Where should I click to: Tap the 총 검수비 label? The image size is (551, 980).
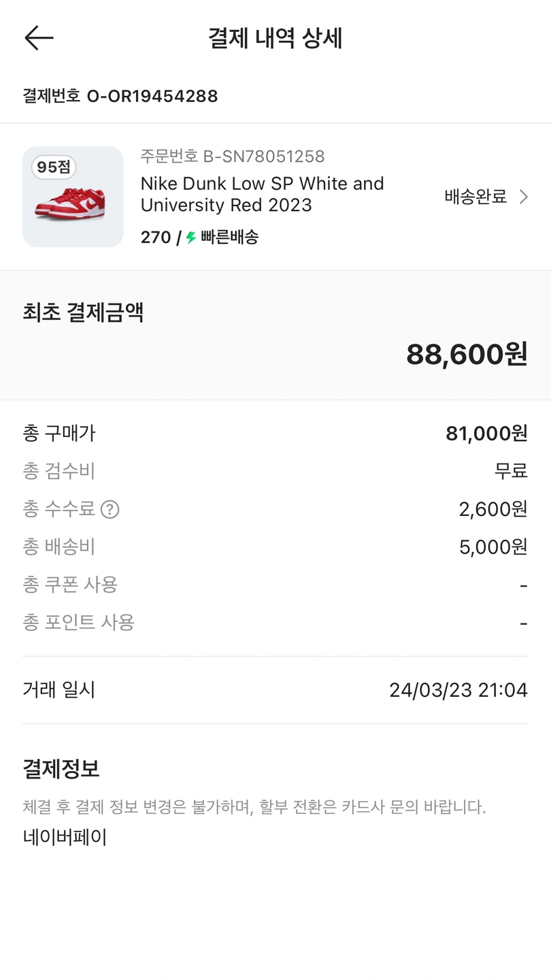click(59, 471)
